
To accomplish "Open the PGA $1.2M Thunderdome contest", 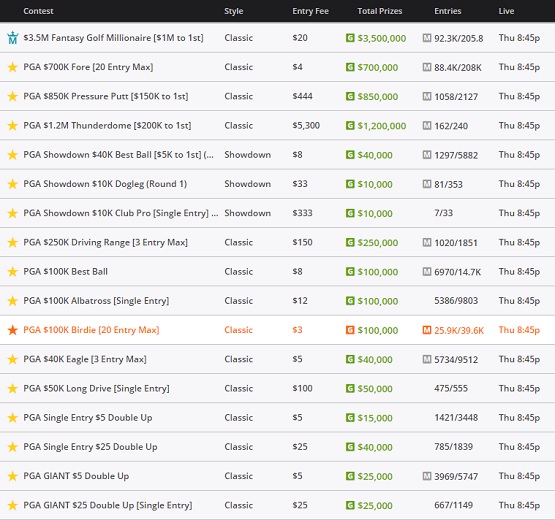I will pyautogui.click(x=107, y=125).
